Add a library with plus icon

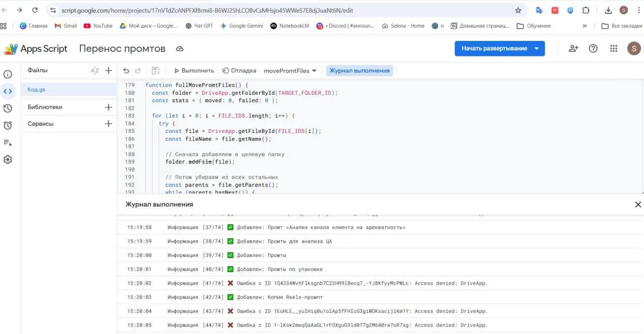[108, 107]
